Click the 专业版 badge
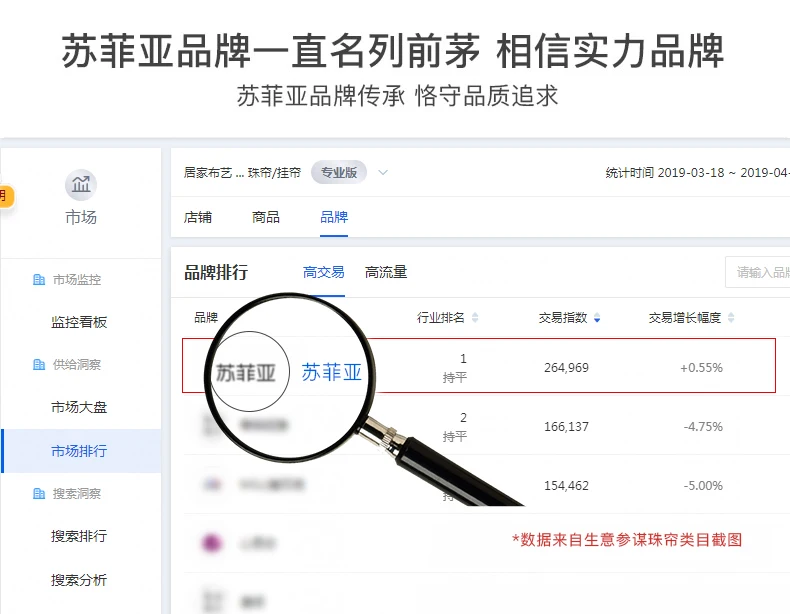790x614 pixels. coord(339,172)
